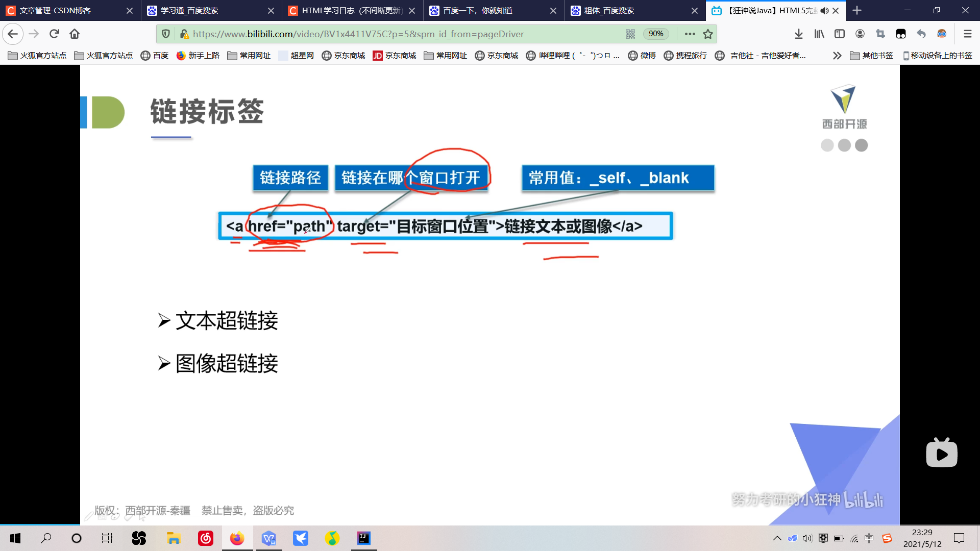Toggle the sidebar view icon
Image resolution: width=980 pixels, height=551 pixels.
[839, 34]
